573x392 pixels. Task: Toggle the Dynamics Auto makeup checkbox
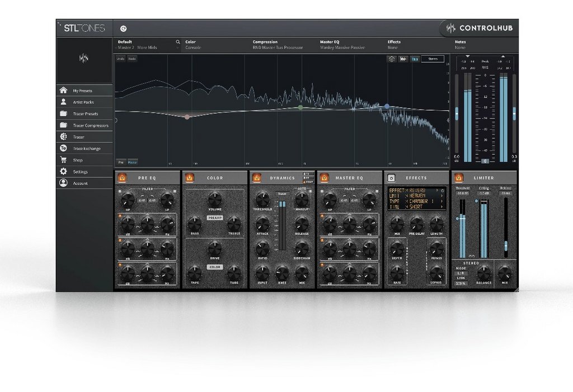click(310, 191)
